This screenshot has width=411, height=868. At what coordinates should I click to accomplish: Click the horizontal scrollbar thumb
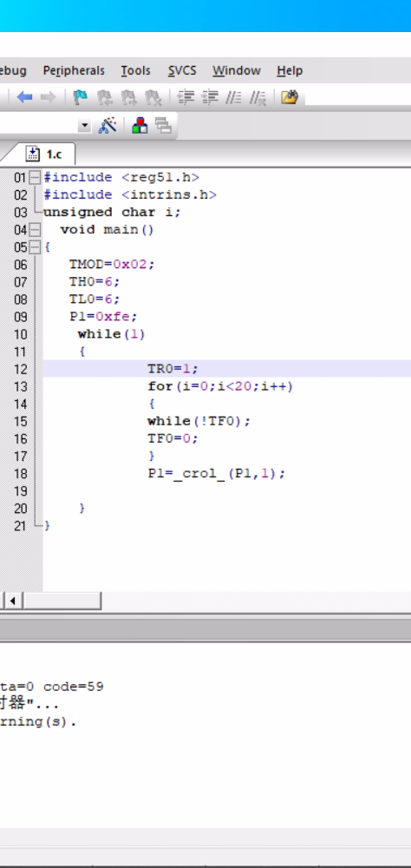(x=62, y=600)
